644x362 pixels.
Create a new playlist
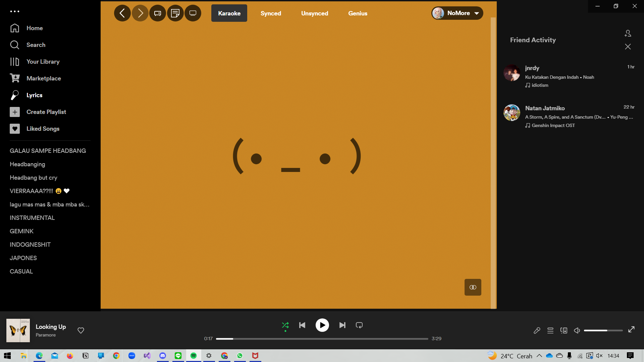click(x=46, y=112)
